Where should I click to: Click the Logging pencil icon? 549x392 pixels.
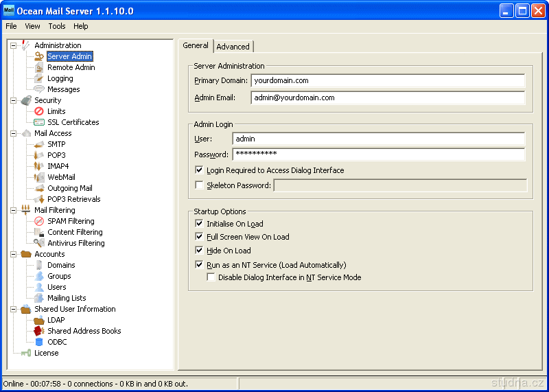(39, 78)
